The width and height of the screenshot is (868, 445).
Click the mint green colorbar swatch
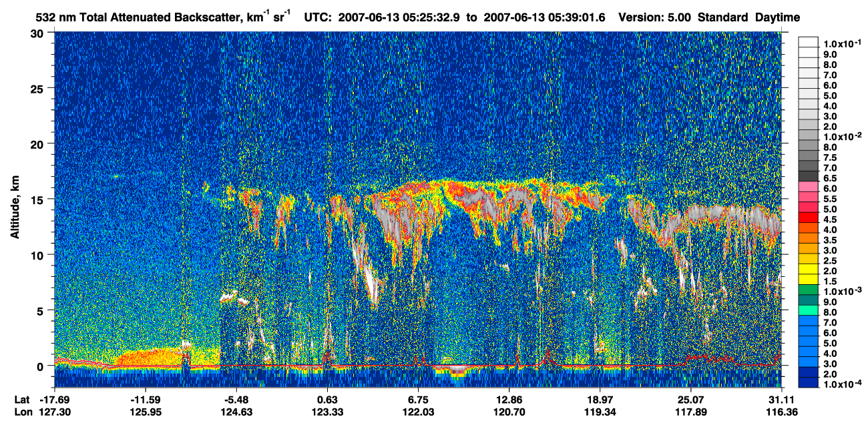[808, 311]
